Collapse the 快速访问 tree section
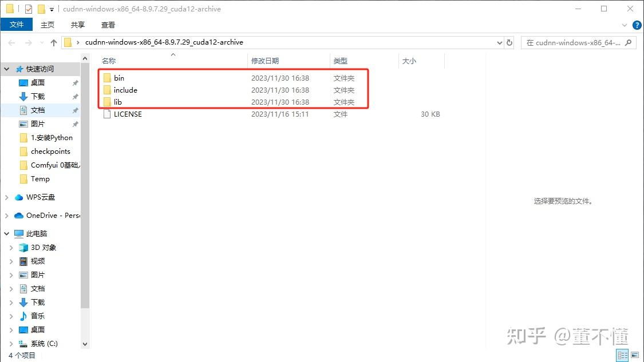Image resolution: width=644 pixels, height=362 pixels. tap(6, 69)
